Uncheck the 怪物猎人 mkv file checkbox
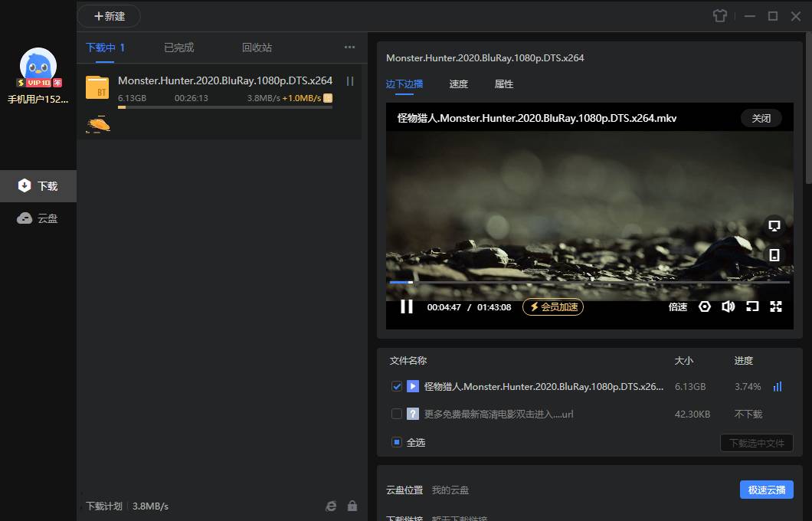This screenshot has width=812, height=521. pos(396,387)
